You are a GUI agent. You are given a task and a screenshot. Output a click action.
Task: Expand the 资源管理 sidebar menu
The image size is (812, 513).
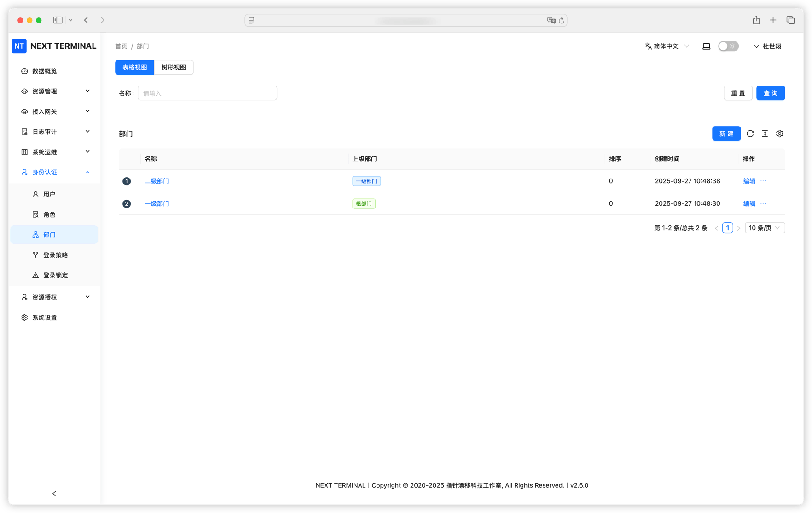coord(55,91)
